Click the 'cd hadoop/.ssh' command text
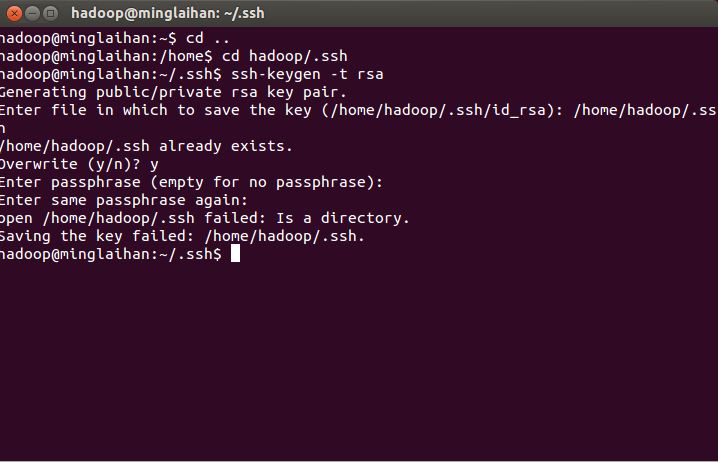The image size is (718, 462). tap(284, 56)
